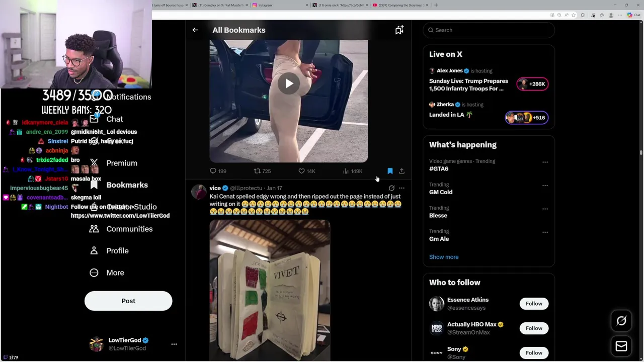Open the Twitter LowTierGod link in chat
644x362 pixels.
120,216
